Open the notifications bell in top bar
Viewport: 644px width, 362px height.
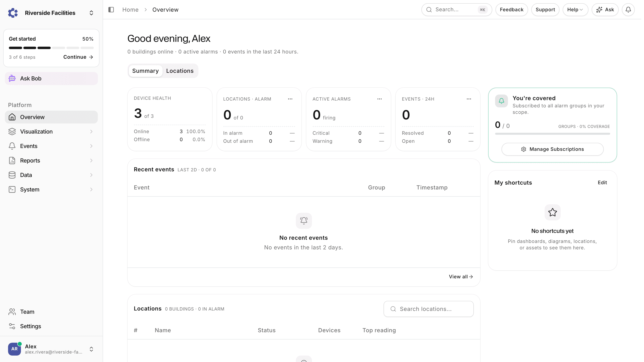tap(628, 9)
